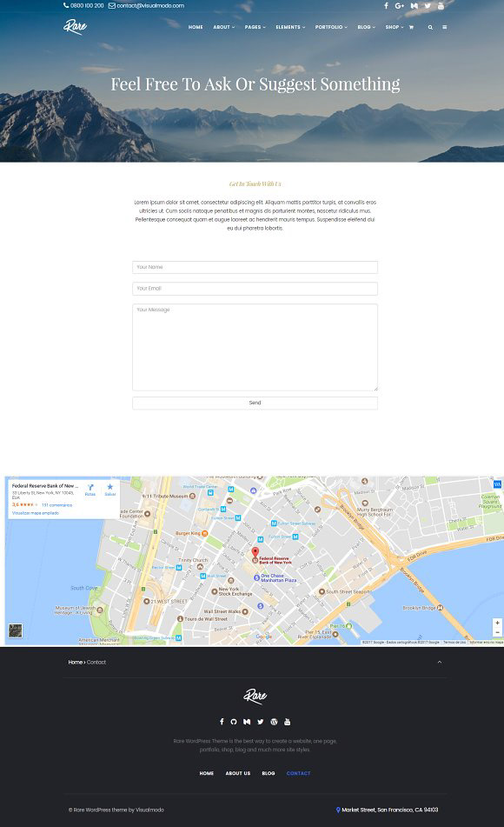Expand the About dropdown menu
This screenshot has width=504, height=827.
pyautogui.click(x=223, y=27)
